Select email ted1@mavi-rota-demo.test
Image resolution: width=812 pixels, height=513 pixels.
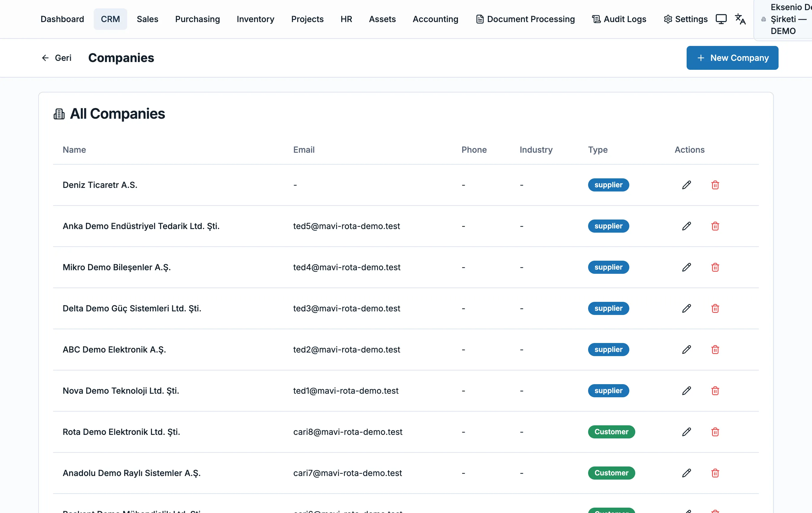pos(346,391)
